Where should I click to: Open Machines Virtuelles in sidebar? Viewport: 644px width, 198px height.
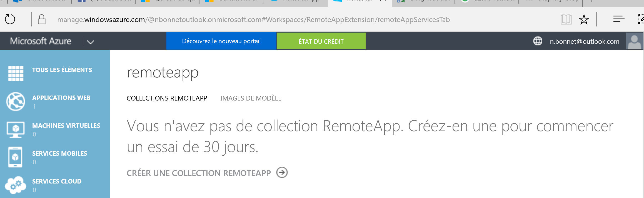66,126
